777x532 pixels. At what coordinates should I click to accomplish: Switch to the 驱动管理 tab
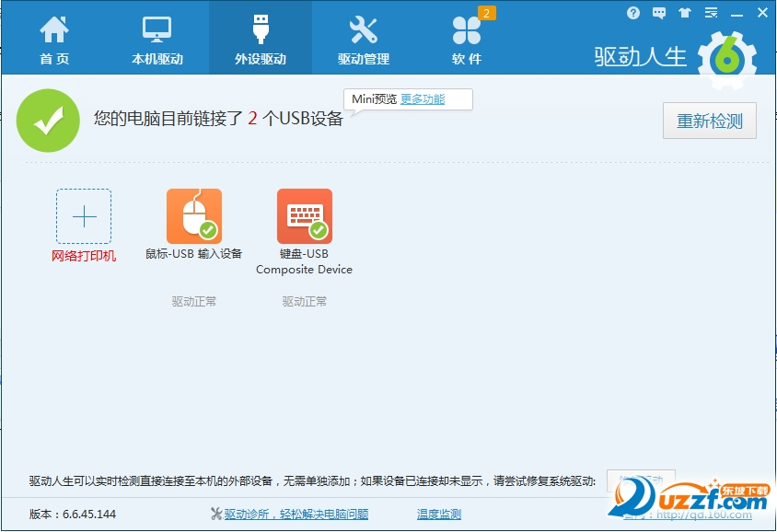point(365,41)
